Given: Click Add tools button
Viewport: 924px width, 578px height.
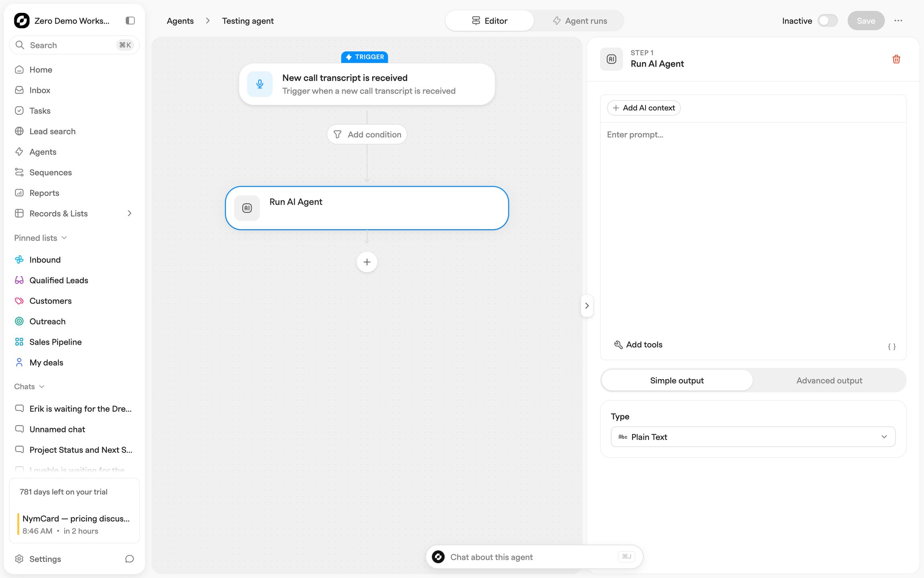Looking at the screenshot, I should coord(638,344).
